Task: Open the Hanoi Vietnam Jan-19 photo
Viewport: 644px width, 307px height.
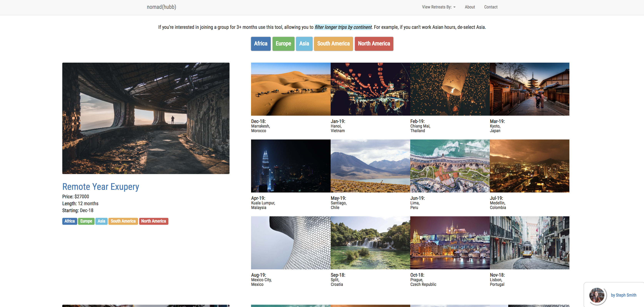Action: pyautogui.click(x=370, y=89)
